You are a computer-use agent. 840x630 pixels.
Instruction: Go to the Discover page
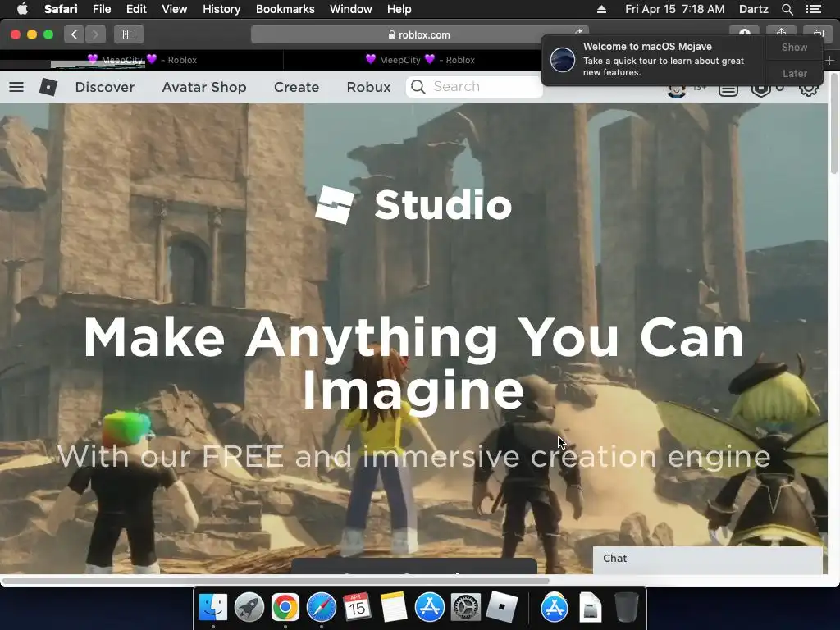[x=104, y=87]
